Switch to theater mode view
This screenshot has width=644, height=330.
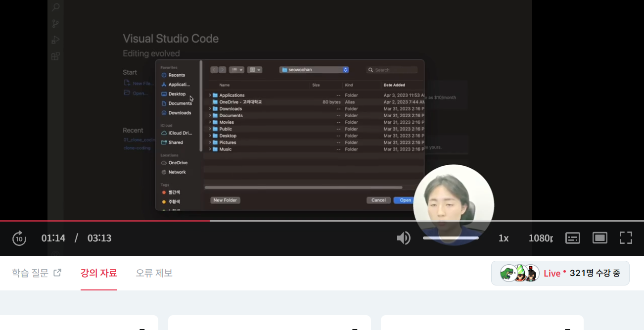tap(600, 238)
